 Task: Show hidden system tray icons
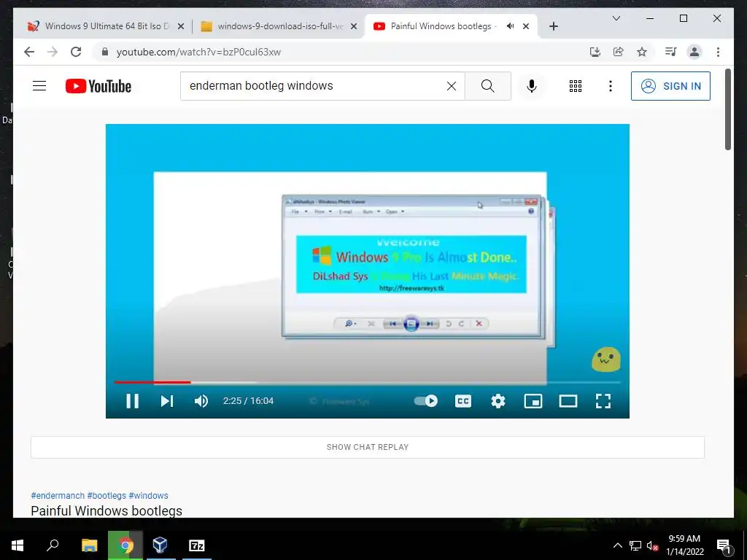click(x=617, y=545)
